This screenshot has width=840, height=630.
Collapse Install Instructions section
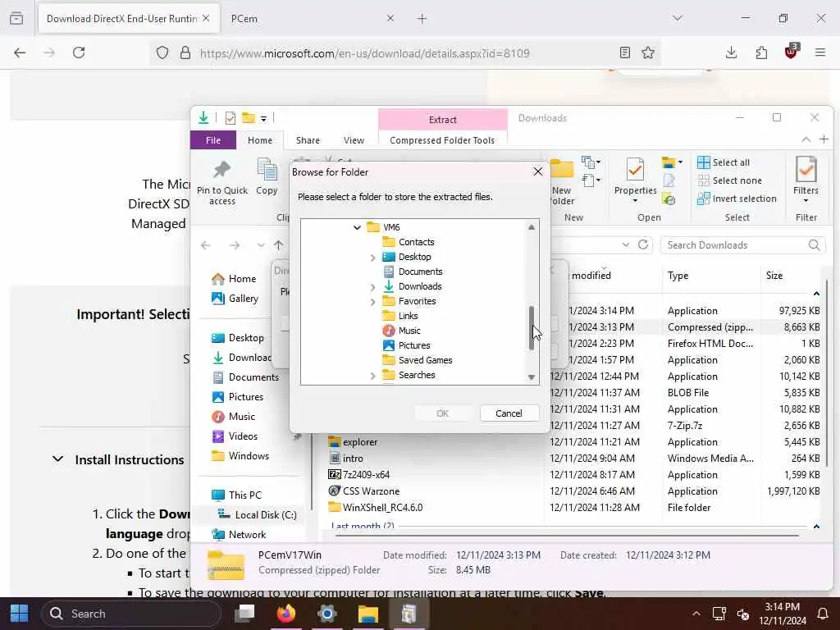[58, 459]
